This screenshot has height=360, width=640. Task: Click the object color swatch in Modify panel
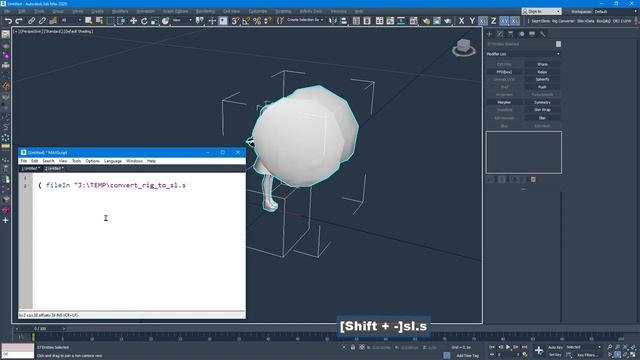(x=558, y=44)
